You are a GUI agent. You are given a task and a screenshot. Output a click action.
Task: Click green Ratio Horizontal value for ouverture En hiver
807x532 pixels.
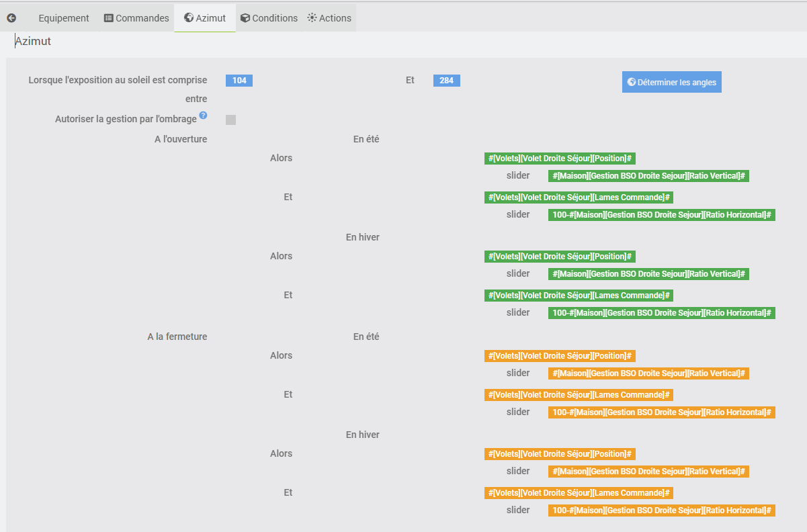[x=662, y=313]
